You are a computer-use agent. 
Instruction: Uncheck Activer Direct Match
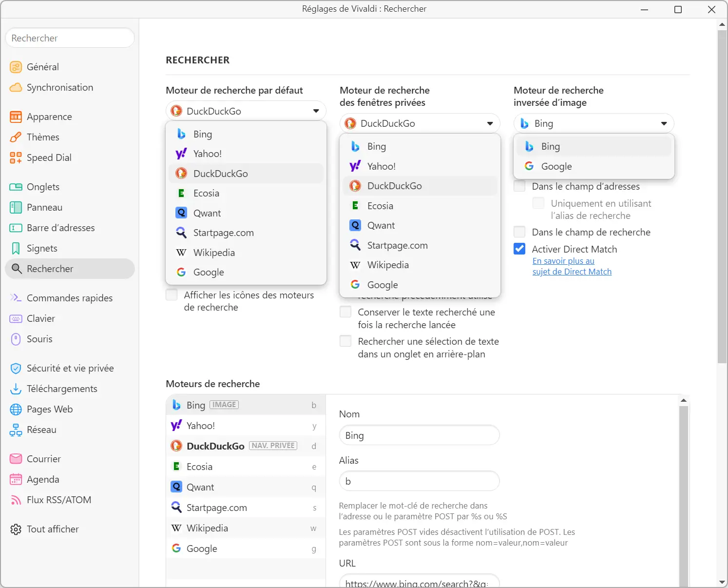click(x=519, y=249)
